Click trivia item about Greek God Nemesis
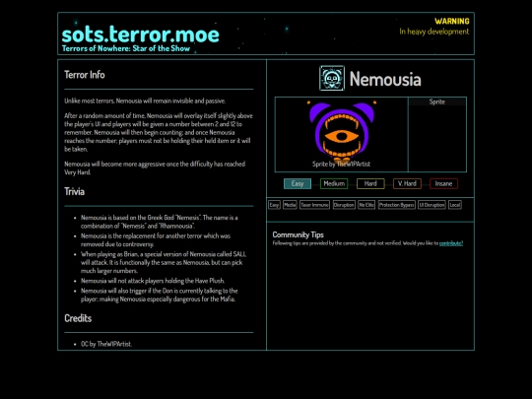 [160, 222]
